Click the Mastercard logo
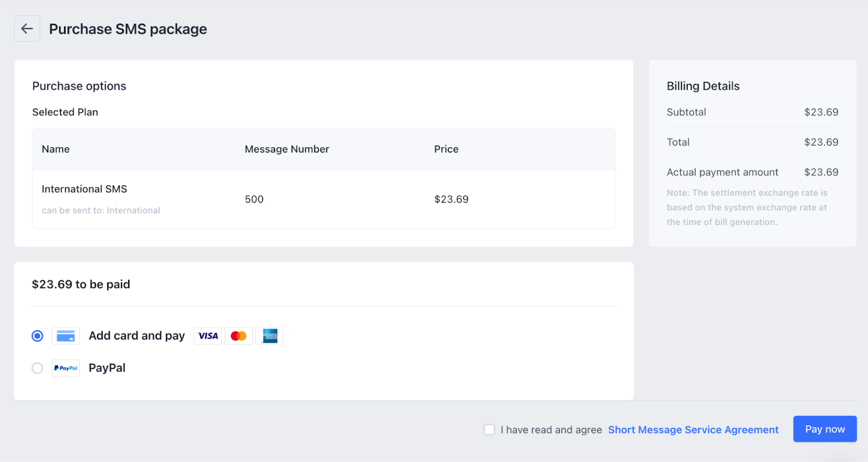Screen dimensions: 868x462 238,336
